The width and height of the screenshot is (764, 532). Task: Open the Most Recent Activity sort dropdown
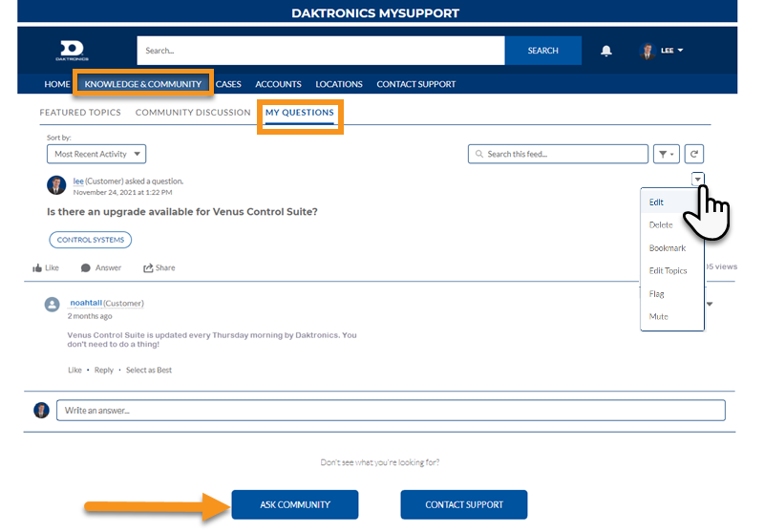(x=96, y=154)
